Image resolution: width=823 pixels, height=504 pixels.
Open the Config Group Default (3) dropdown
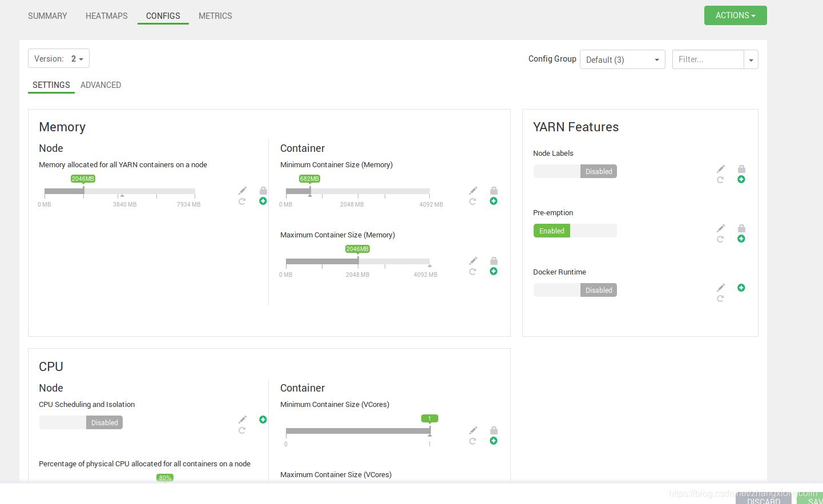pos(623,59)
